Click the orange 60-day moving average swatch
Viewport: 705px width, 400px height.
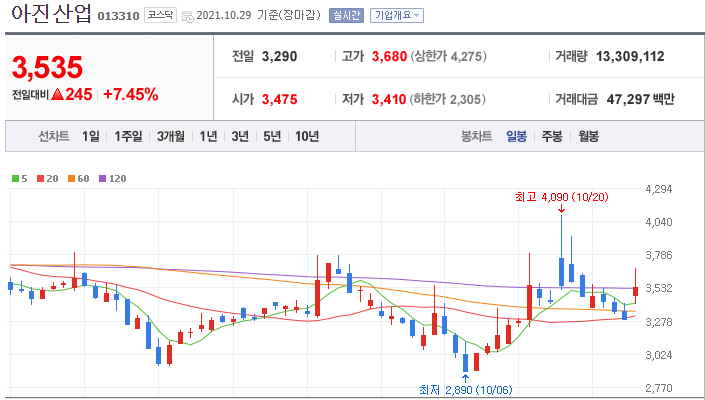click(x=71, y=178)
